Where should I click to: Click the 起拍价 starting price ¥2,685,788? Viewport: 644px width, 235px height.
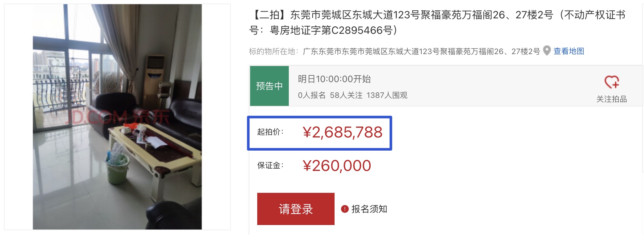pyautogui.click(x=342, y=132)
